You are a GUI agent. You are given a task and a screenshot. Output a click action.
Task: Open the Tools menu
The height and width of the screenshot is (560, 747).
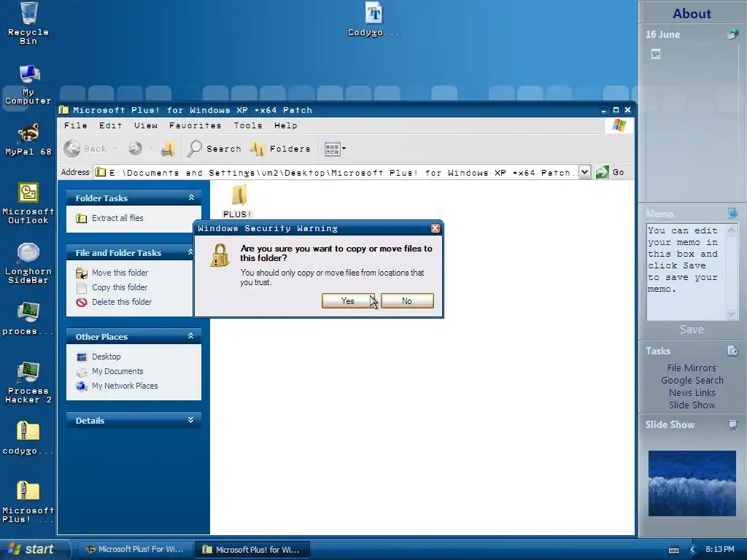coord(248,125)
